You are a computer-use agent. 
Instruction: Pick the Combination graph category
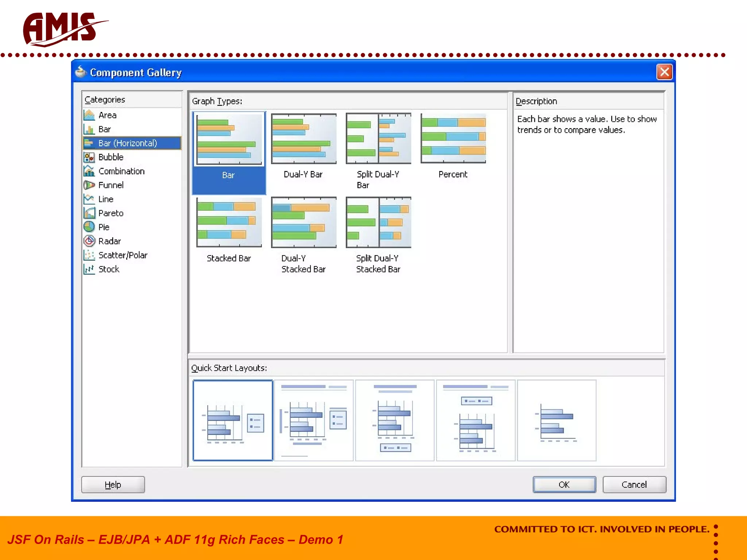point(121,171)
